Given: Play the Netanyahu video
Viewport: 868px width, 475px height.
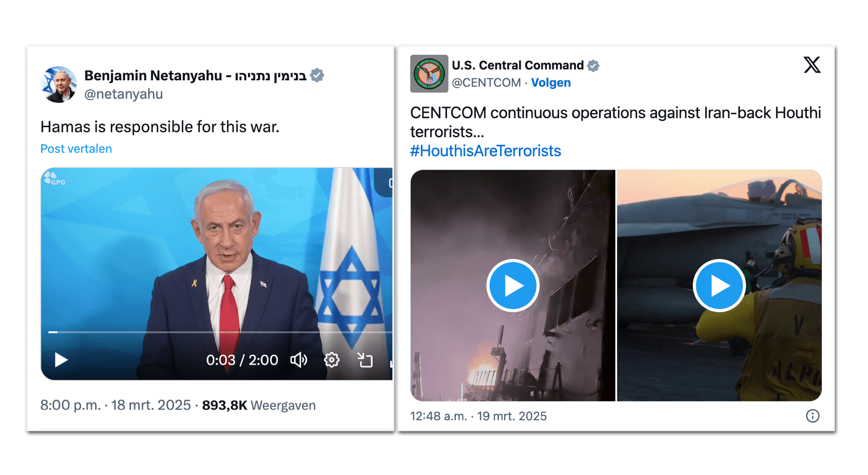Looking at the screenshot, I should point(61,360).
